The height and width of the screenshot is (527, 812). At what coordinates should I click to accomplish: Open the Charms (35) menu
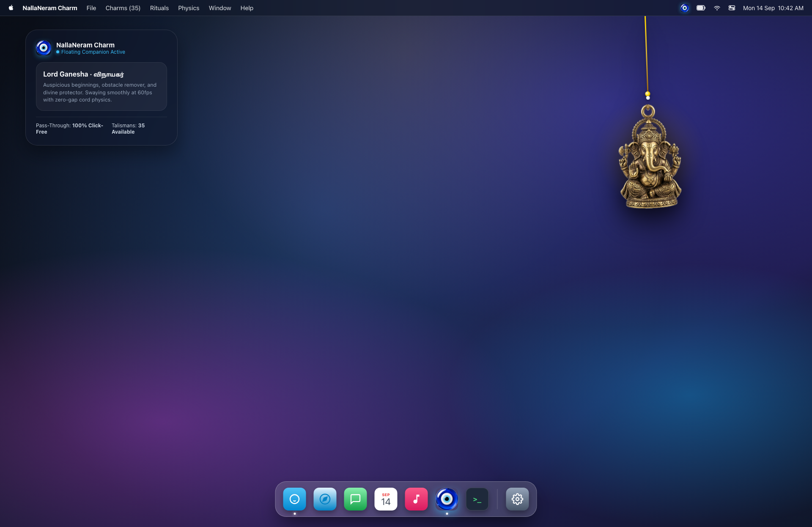coord(123,8)
